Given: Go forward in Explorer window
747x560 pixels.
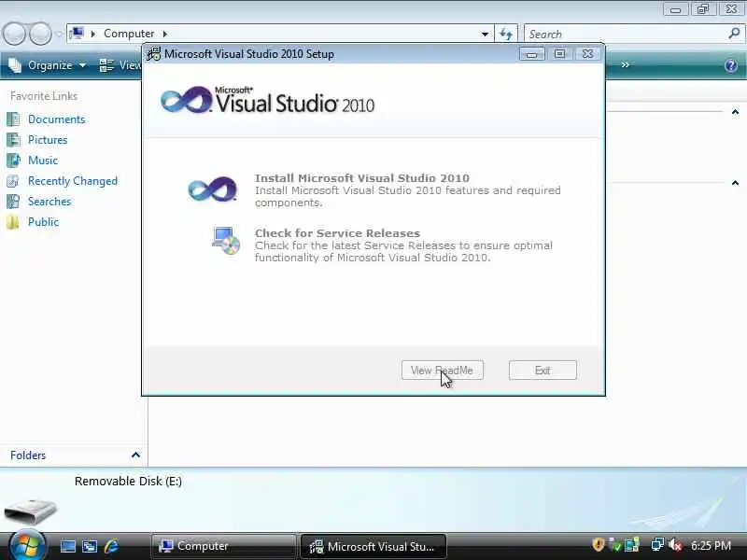Looking at the screenshot, I should (x=40, y=34).
